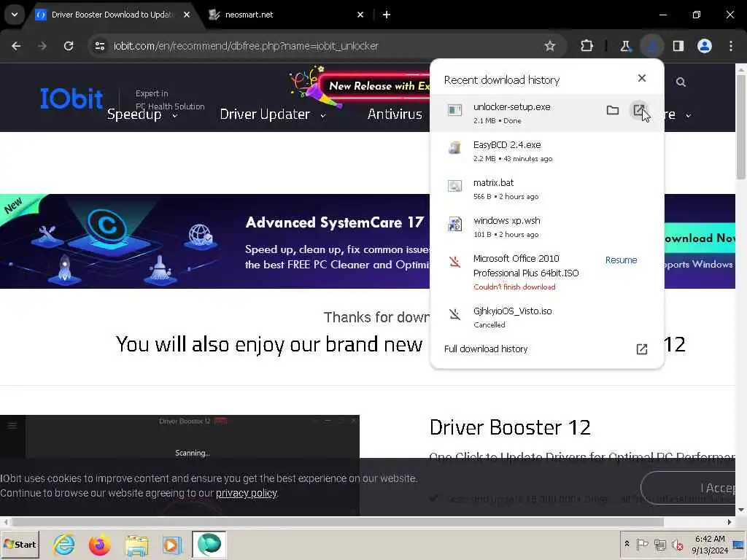The image size is (747, 560).
Task: Launch Firefox from the taskbar
Action: tap(99, 544)
